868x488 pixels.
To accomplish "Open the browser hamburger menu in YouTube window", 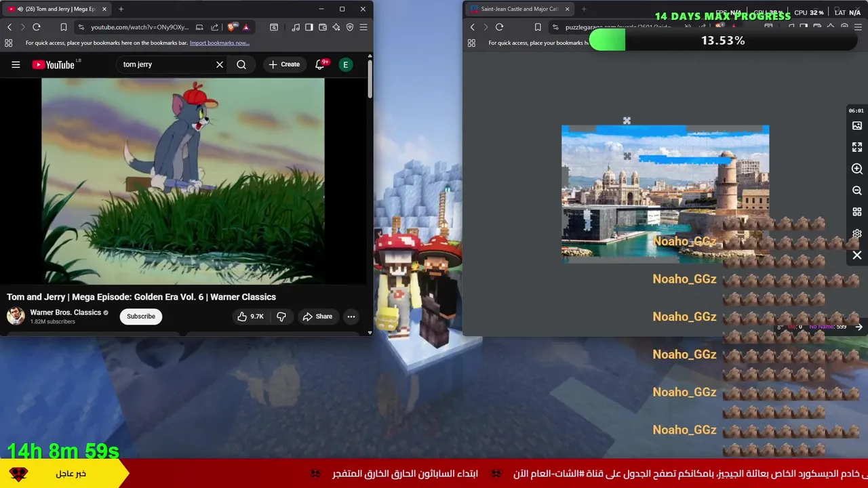I will point(363,27).
